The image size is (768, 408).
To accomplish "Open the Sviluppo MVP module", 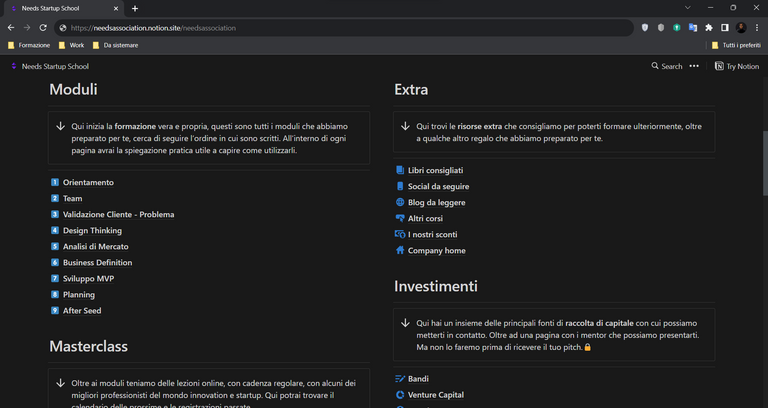I will tap(88, 279).
